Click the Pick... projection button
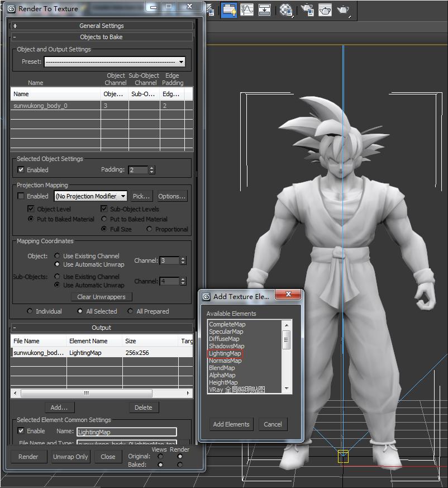The width and height of the screenshot is (448, 488). 141,196
